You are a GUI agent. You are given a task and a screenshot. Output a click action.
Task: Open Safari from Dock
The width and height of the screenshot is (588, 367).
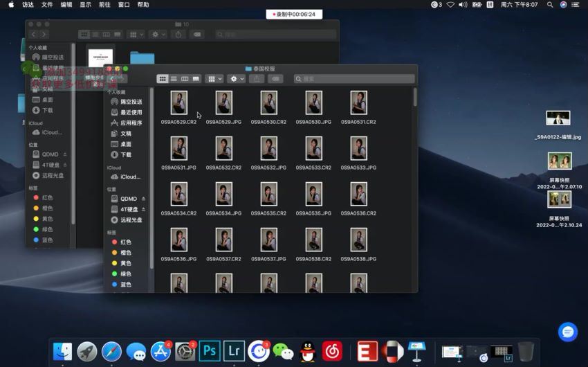coord(111,351)
